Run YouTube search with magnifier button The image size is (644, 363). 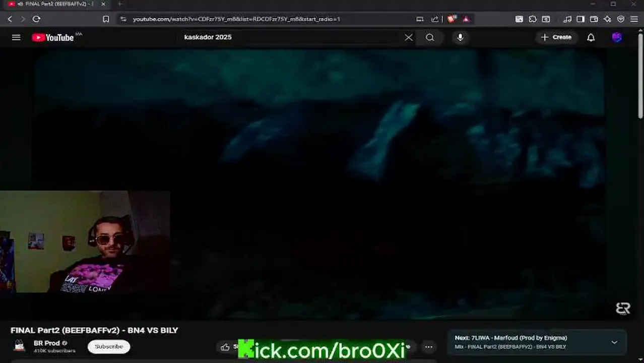click(430, 37)
